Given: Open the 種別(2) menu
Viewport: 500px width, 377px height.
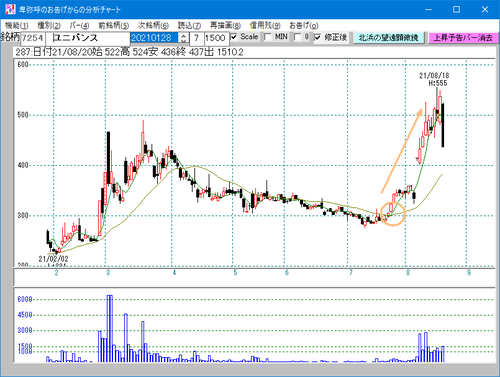Looking at the screenshot, I should coord(49,25).
